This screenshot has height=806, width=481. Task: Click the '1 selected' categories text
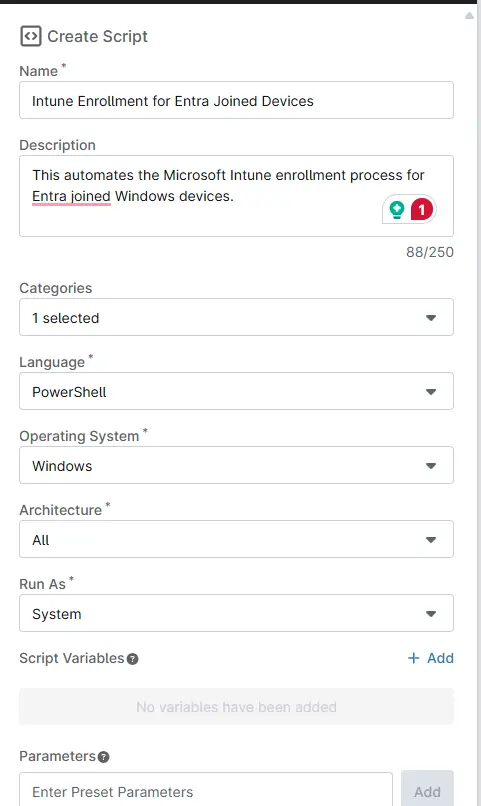66,318
